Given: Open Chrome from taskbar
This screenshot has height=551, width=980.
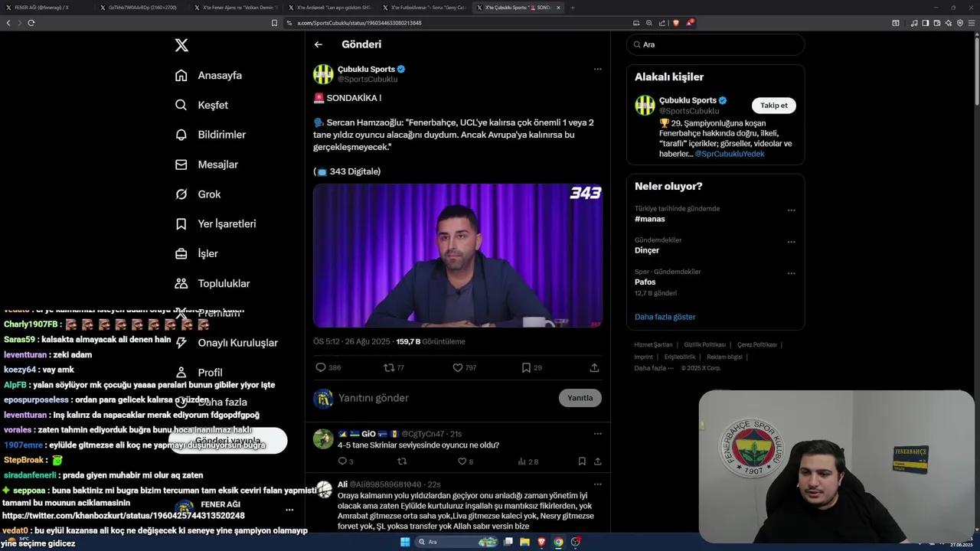Looking at the screenshot, I should [558, 542].
